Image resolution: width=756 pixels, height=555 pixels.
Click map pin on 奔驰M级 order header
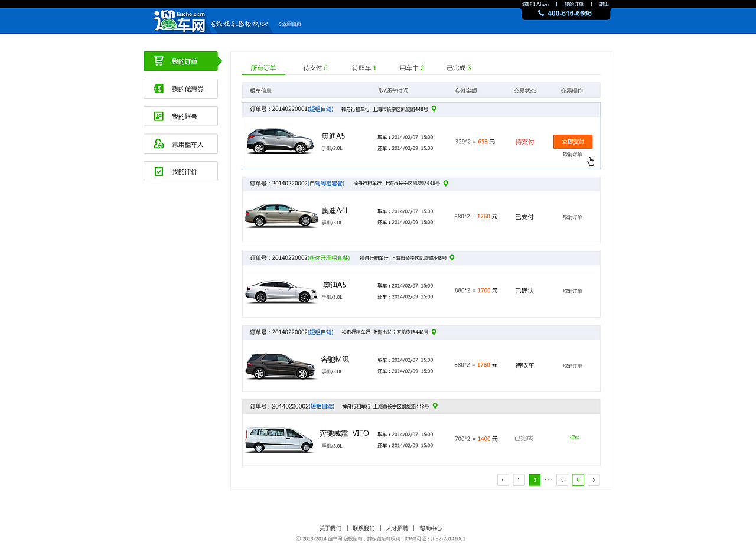tap(434, 332)
